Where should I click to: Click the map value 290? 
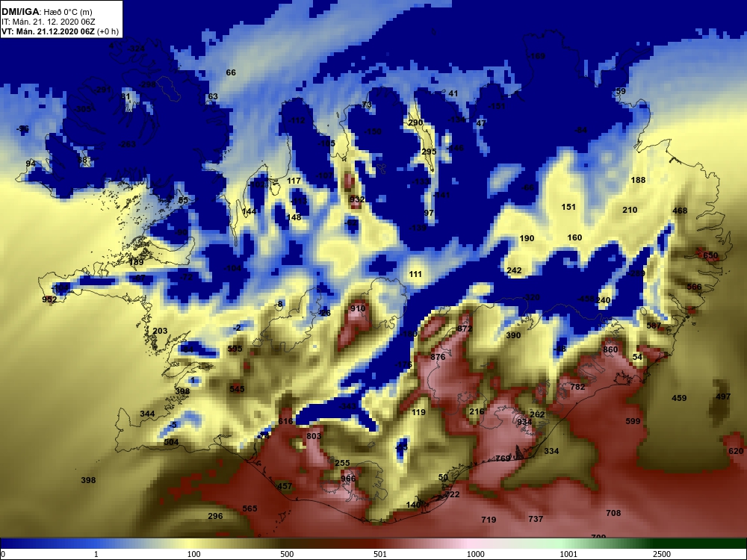pyautogui.click(x=415, y=122)
